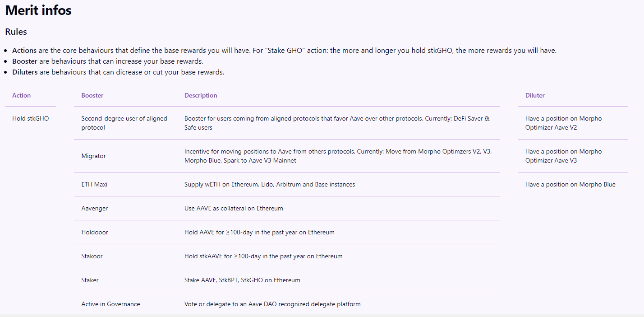644x317 pixels.
Task: Click the 'Stakoor' booster cell
Action: pyautogui.click(x=92, y=256)
